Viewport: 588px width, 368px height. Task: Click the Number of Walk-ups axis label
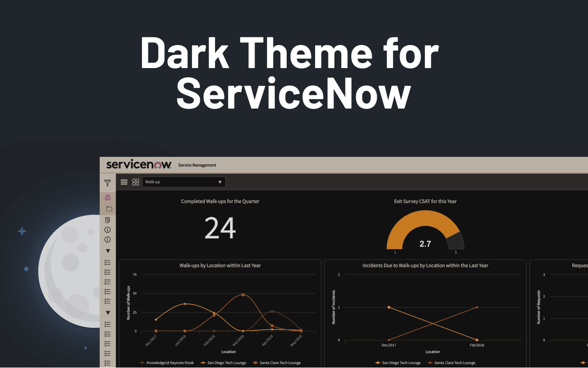[x=129, y=303]
